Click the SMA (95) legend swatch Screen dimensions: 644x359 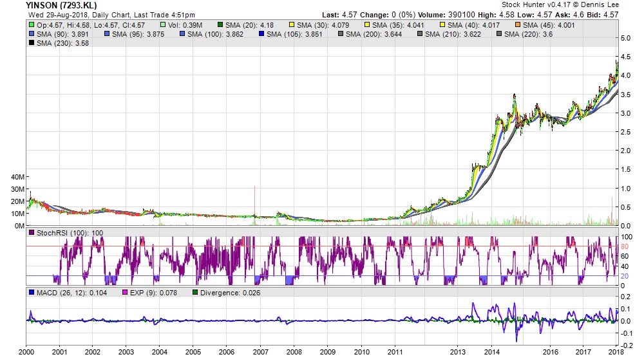coord(107,34)
